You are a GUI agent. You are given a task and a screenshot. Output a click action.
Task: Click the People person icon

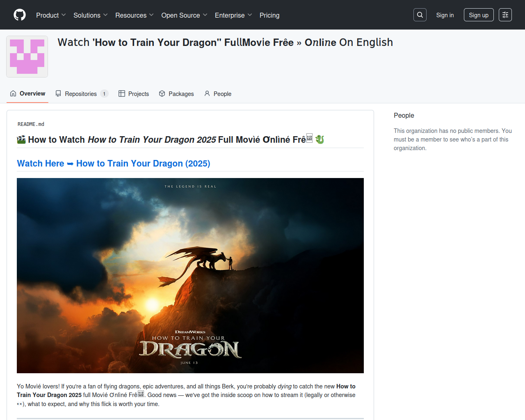(207, 94)
